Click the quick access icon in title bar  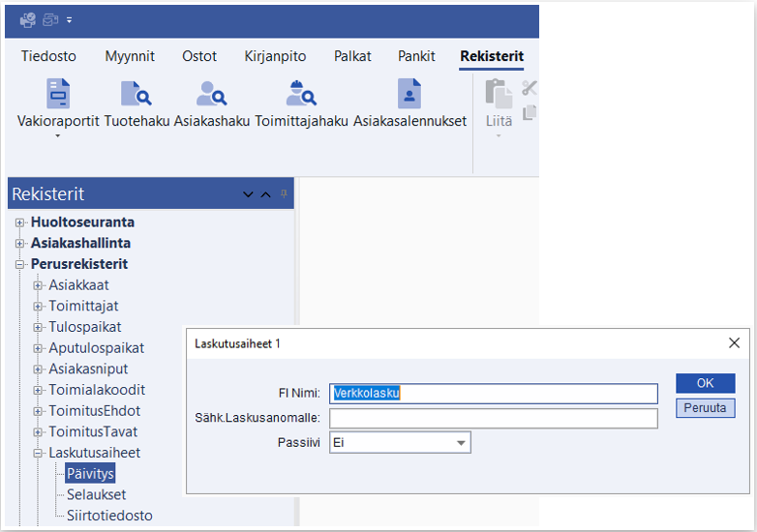coord(28,19)
